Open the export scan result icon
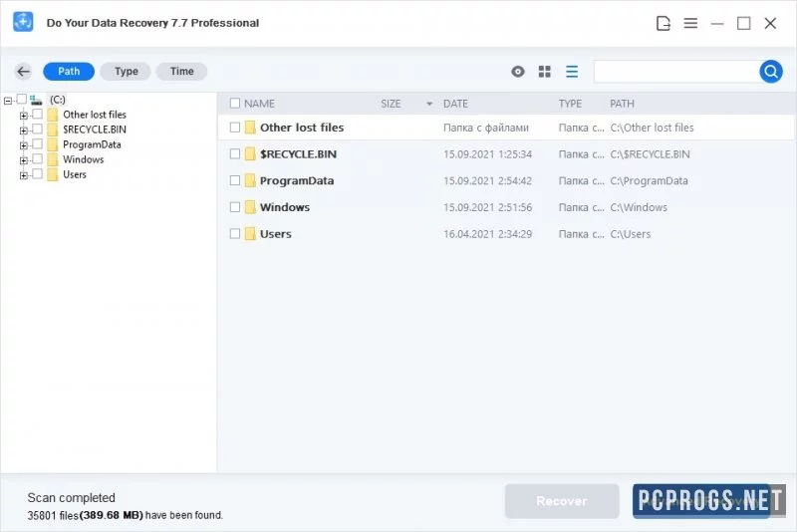 [664, 23]
